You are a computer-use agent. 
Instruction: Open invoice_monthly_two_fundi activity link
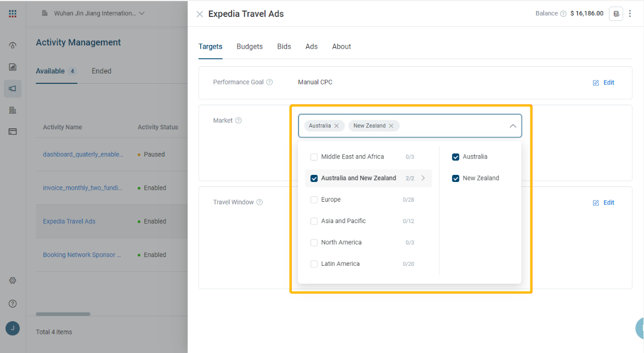[x=82, y=187]
